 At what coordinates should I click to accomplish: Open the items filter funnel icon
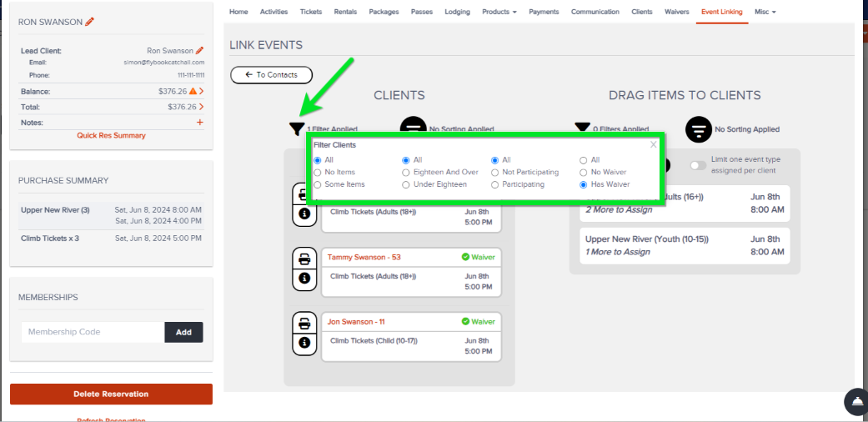click(x=582, y=128)
